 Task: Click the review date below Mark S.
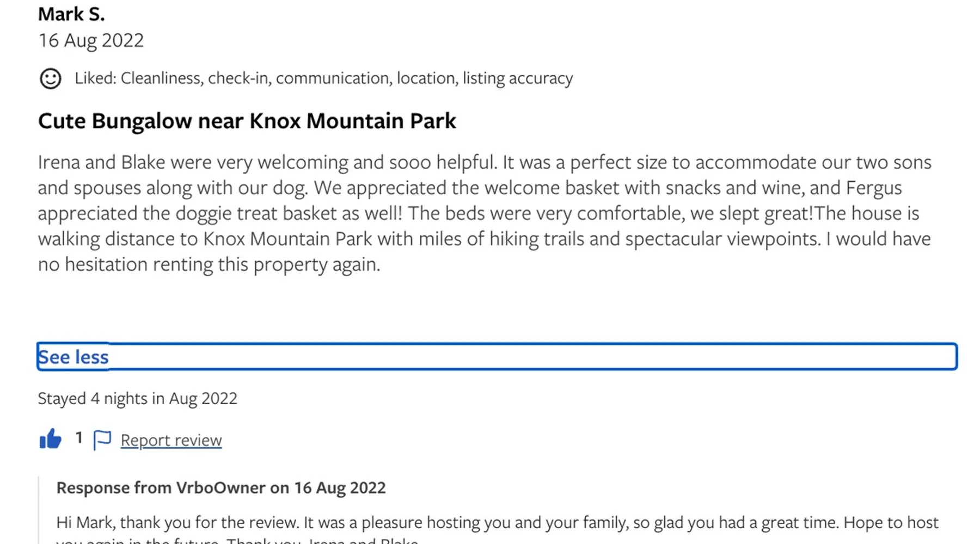pyautogui.click(x=91, y=40)
